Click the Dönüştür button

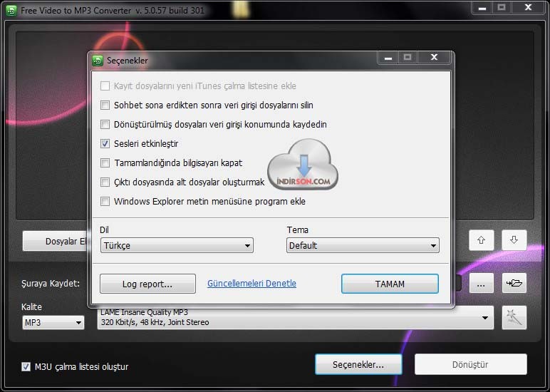point(470,364)
